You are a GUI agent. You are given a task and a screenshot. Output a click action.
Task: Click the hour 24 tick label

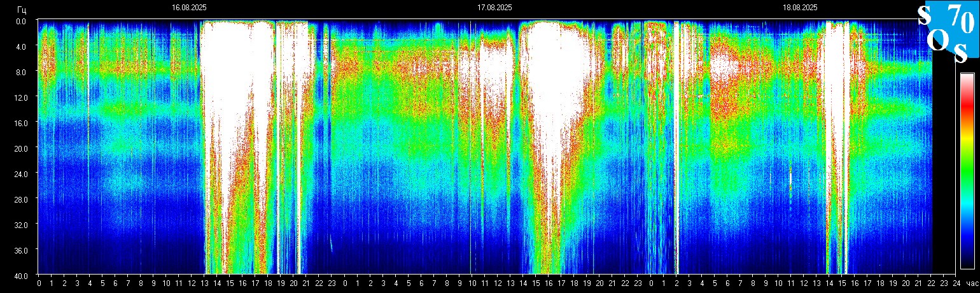(956, 283)
